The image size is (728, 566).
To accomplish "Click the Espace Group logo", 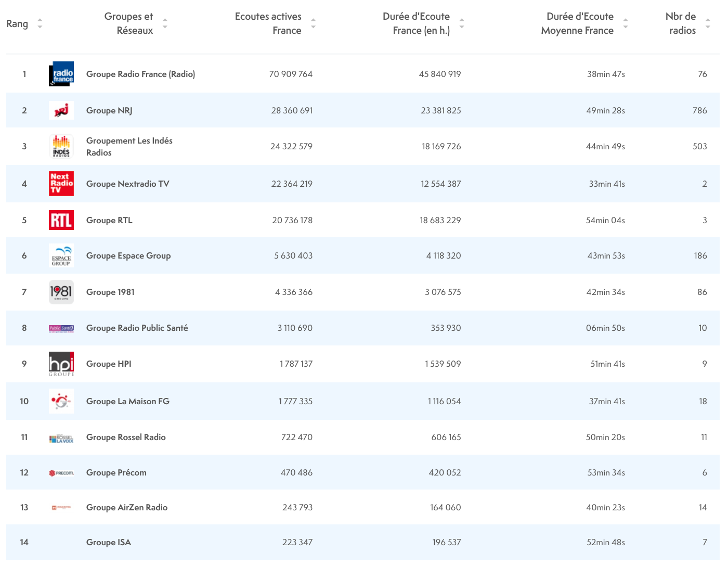I will pos(61,255).
